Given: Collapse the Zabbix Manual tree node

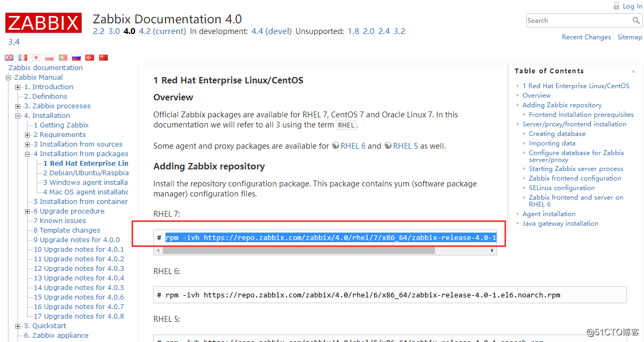Looking at the screenshot, I should click(x=8, y=78).
